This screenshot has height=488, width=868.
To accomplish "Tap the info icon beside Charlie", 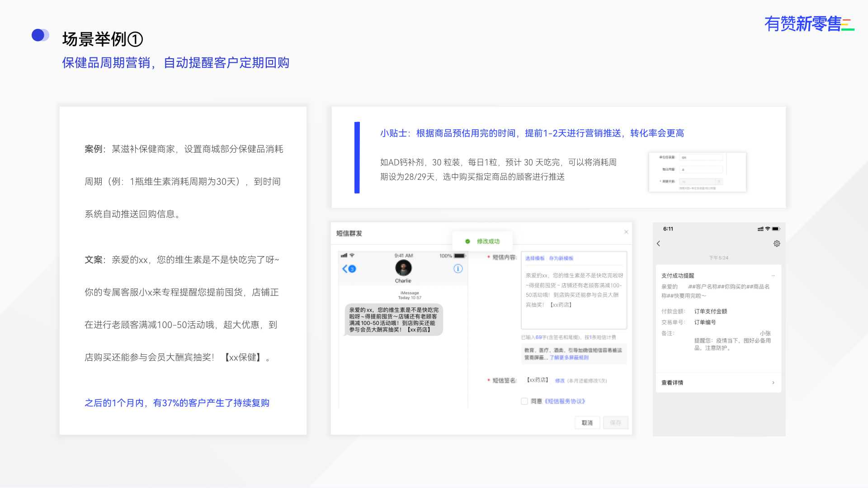I will tap(458, 269).
